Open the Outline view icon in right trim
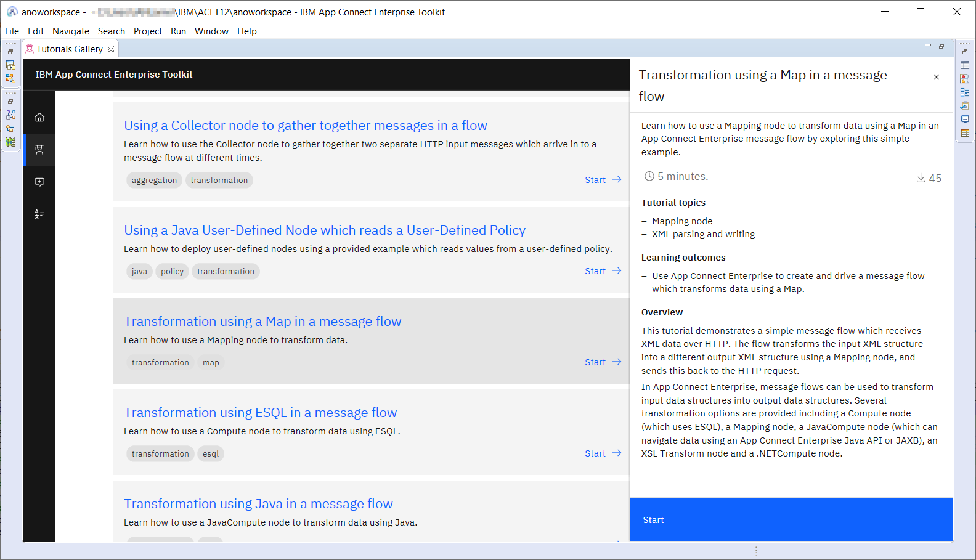 [x=965, y=92]
